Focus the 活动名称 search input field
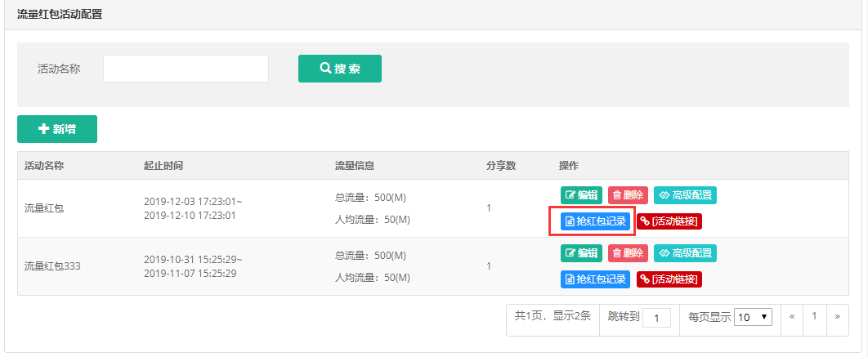The width and height of the screenshot is (868, 357). point(186,69)
